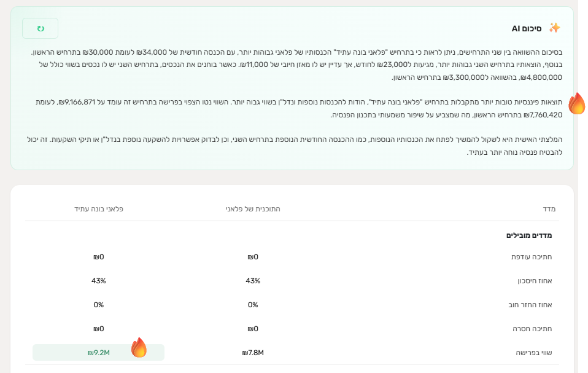Click the highlighted ₪9.2M retirement value

(x=98, y=353)
